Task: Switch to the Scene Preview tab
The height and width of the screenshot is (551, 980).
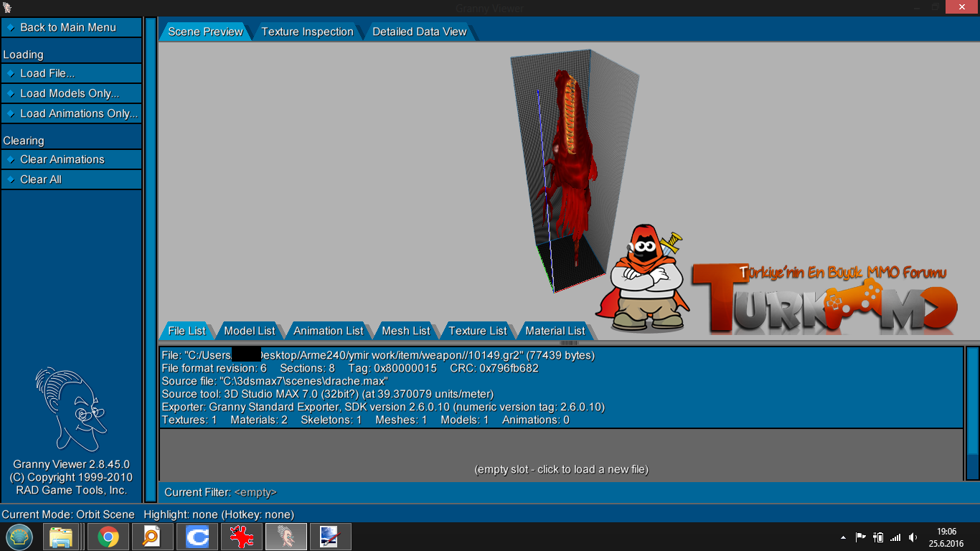Action: [205, 32]
